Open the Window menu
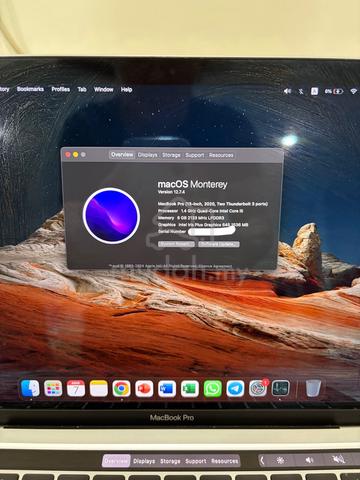The image size is (360, 480). pos(103,89)
